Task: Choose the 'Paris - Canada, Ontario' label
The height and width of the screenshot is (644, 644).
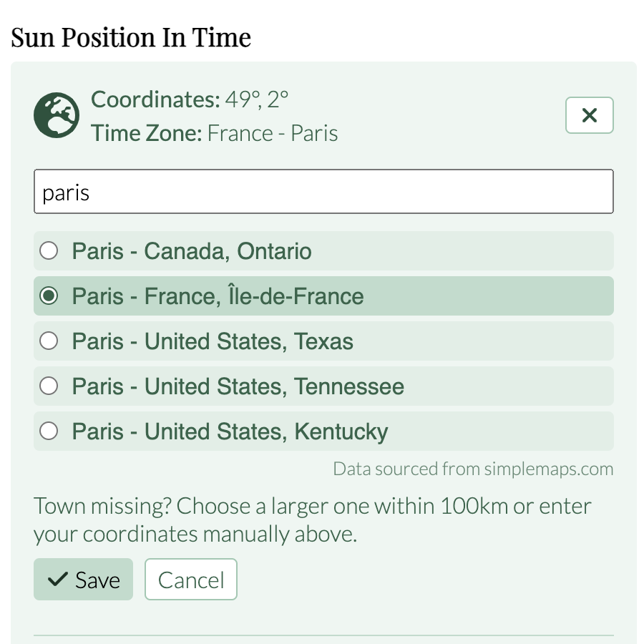Action: click(192, 251)
